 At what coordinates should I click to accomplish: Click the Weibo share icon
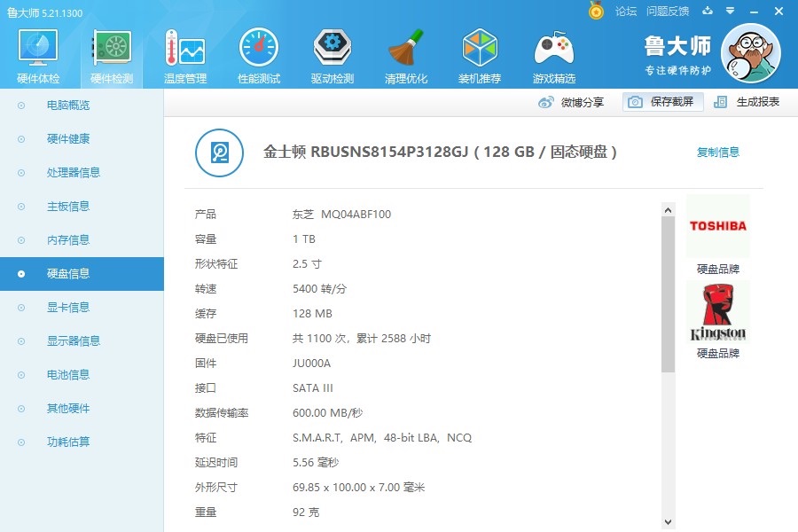[x=545, y=102]
